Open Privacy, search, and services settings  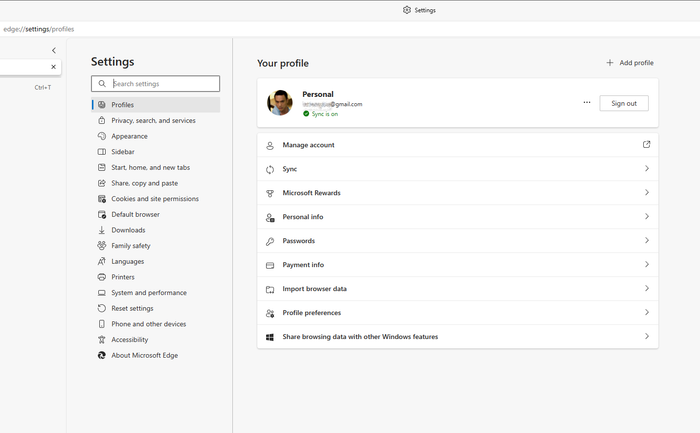[155, 121]
